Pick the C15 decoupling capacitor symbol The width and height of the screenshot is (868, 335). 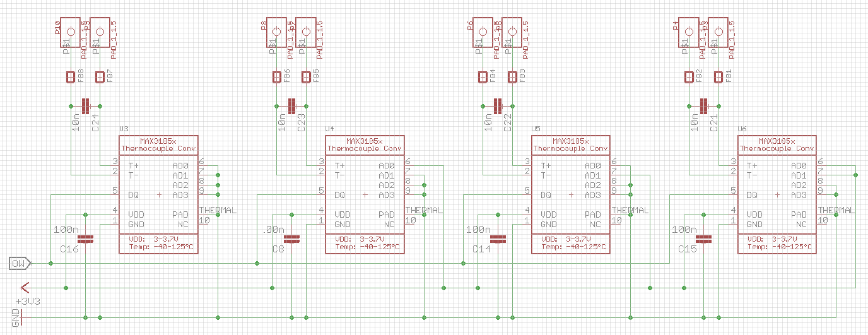703,239
